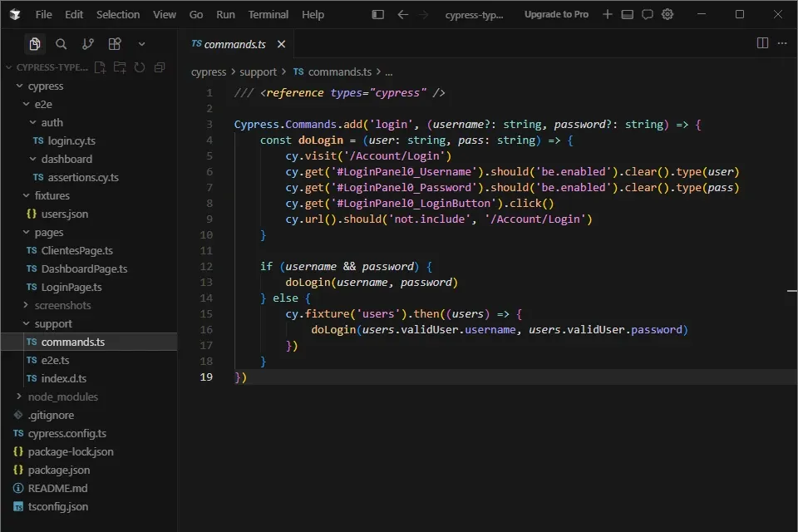The image size is (798, 532).
Task: Click the breadcrumb ellipsis symbol
Action: [389, 72]
